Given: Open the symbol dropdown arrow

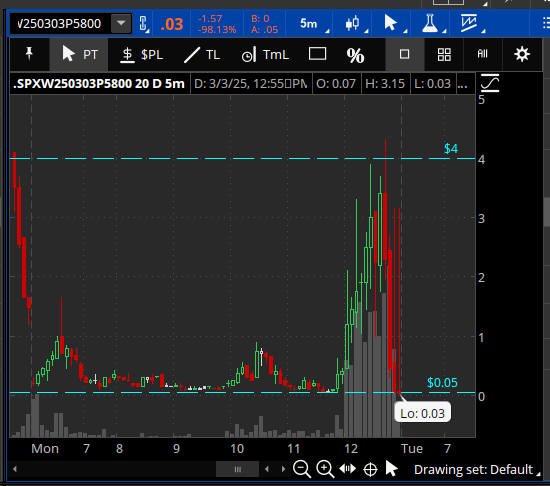Looking at the screenshot, I should coord(121,23).
